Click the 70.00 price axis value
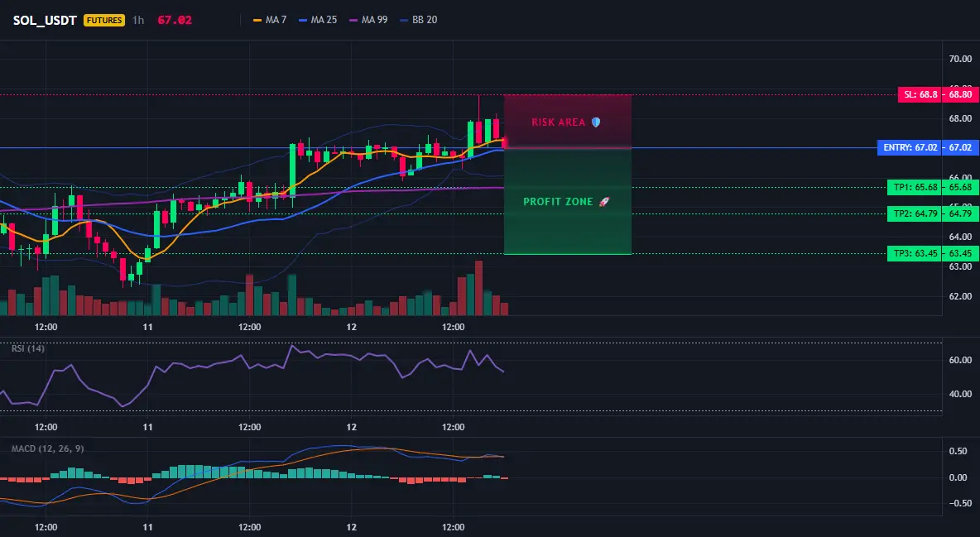The image size is (980, 537). [x=960, y=60]
